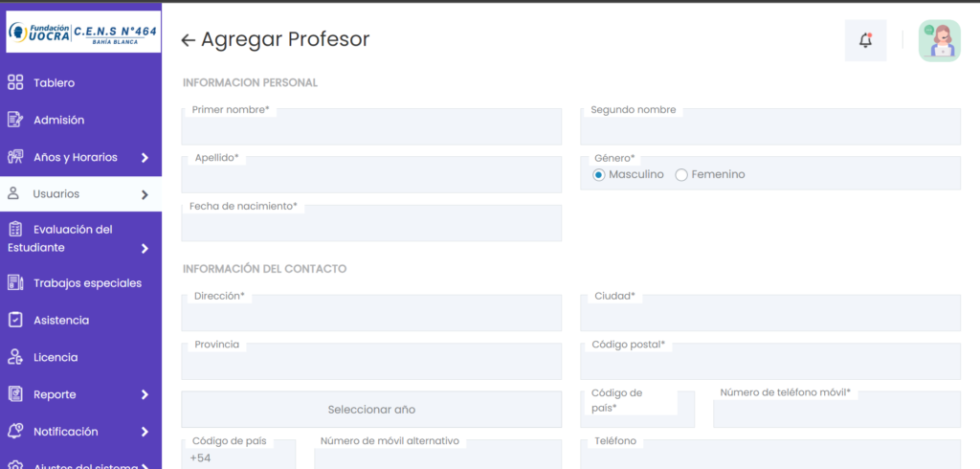Focus the Ciudad field
This screenshot has height=469, width=980.
(770, 313)
